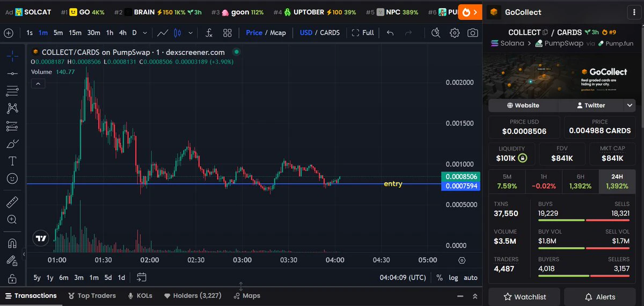Switch timeframe to 5m
The image size is (644, 306).
[58, 33]
